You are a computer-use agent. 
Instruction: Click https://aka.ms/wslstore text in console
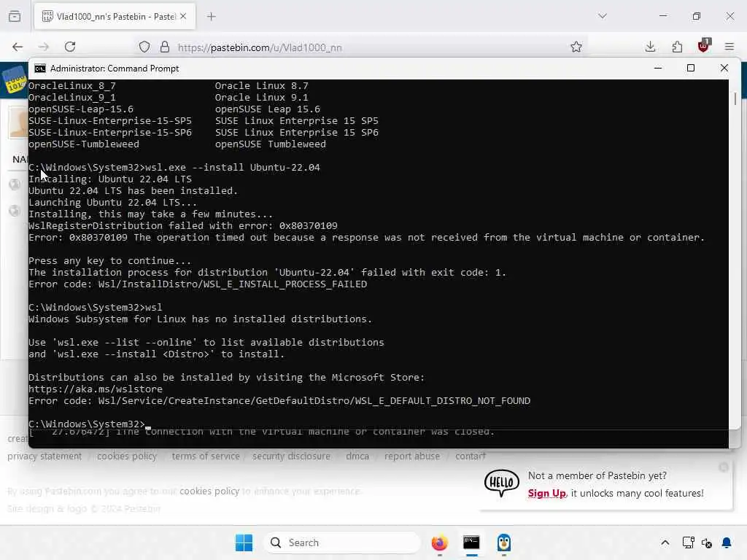pos(96,389)
